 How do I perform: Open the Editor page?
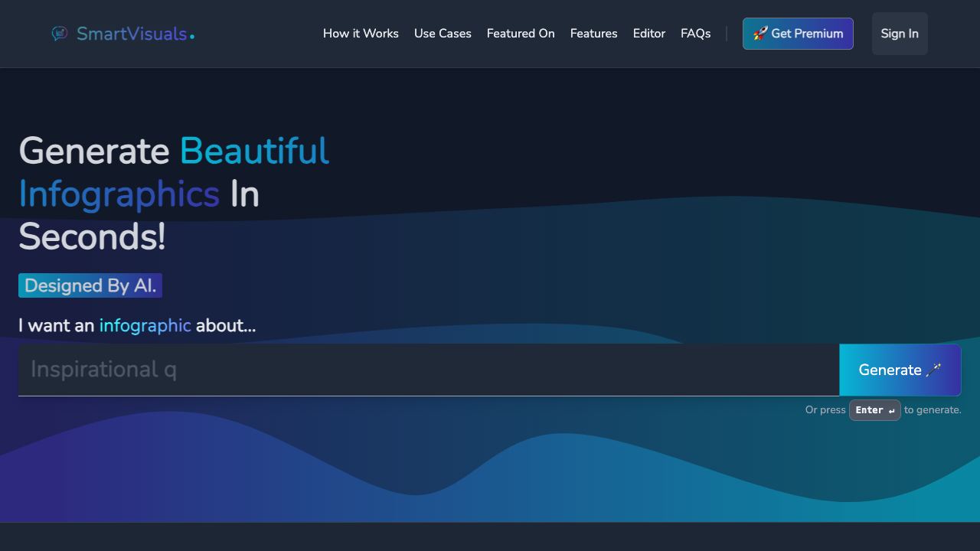(x=649, y=34)
